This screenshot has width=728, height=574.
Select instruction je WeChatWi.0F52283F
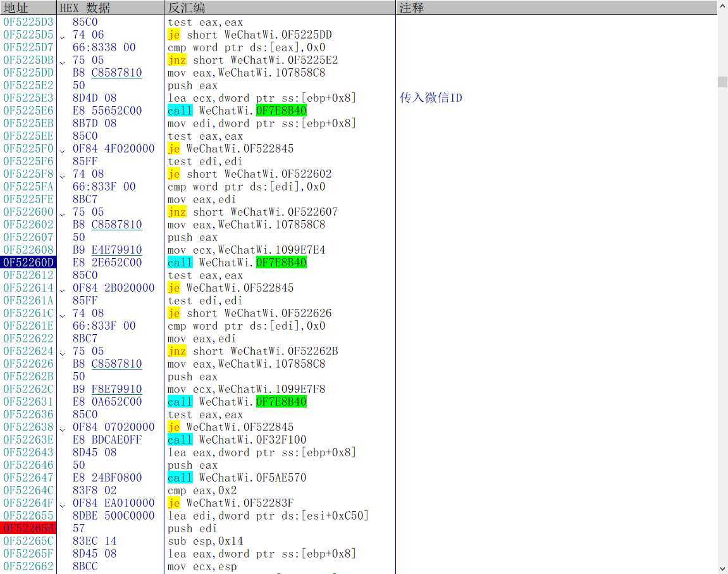[x=231, y=503]
